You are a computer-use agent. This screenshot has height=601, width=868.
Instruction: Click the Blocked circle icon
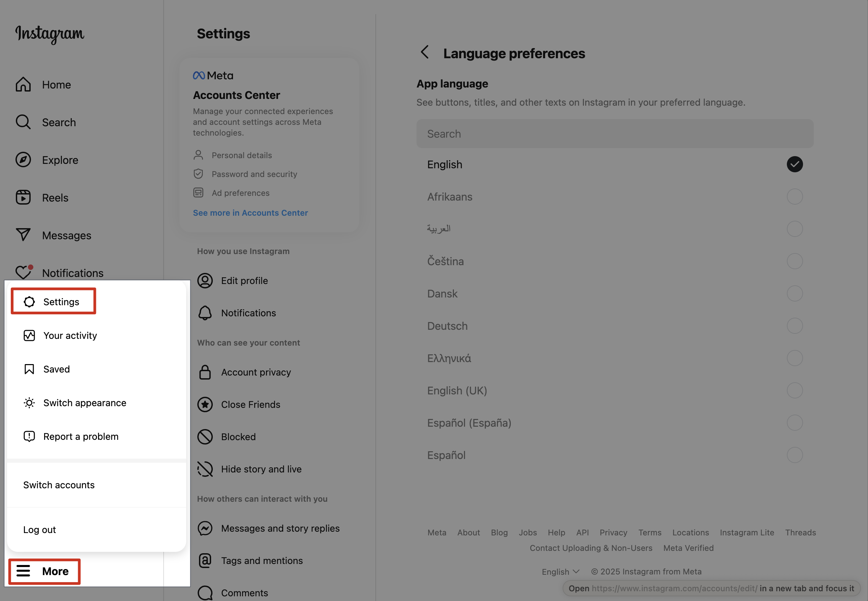point(205,437)
